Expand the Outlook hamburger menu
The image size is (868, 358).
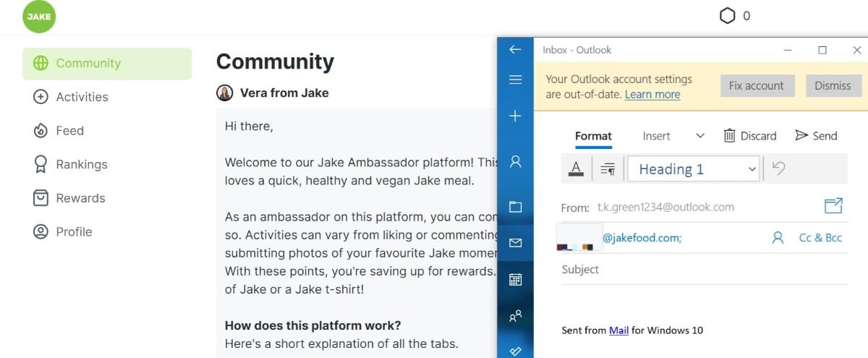coord(515,80)
